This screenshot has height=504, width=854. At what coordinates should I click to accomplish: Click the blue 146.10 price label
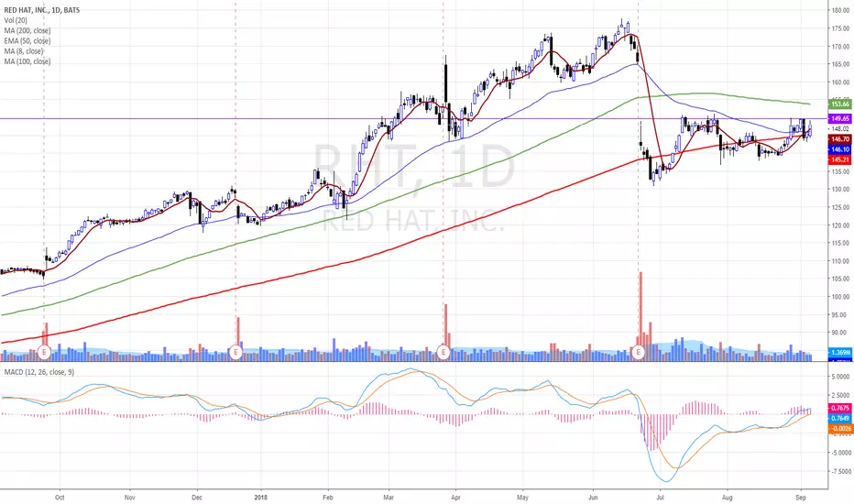coord(840,149)
